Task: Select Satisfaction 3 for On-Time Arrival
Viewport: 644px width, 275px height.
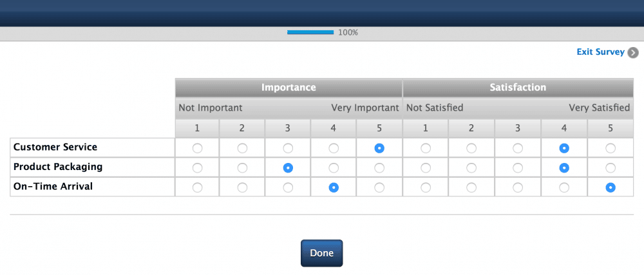Action: [x=518, y=187]
